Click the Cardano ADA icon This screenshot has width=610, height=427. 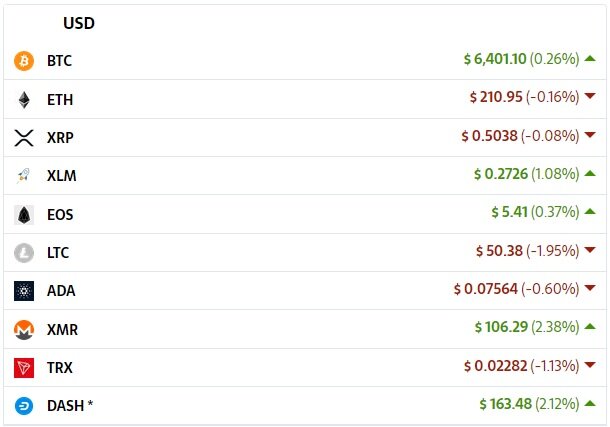24,291
